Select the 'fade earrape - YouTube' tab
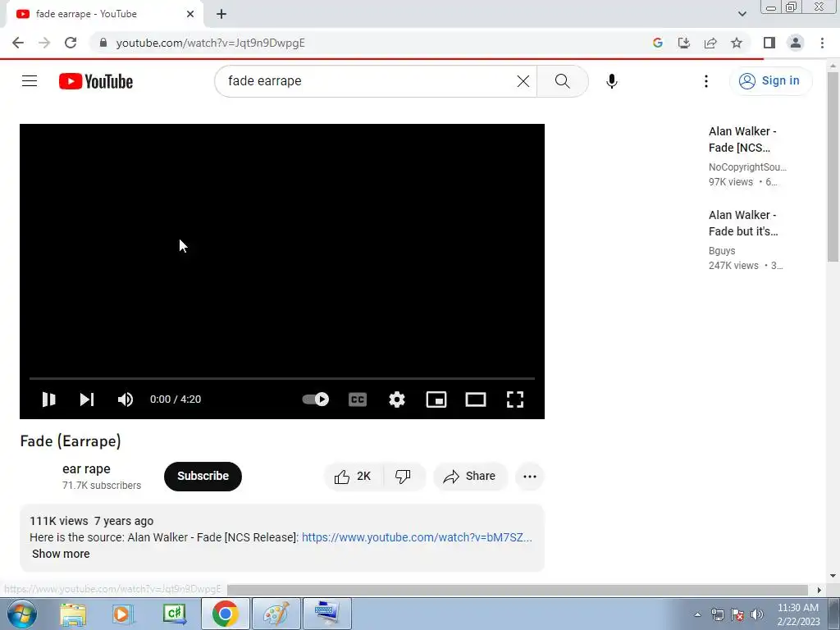Screen dimensions: 840x630 104,14
